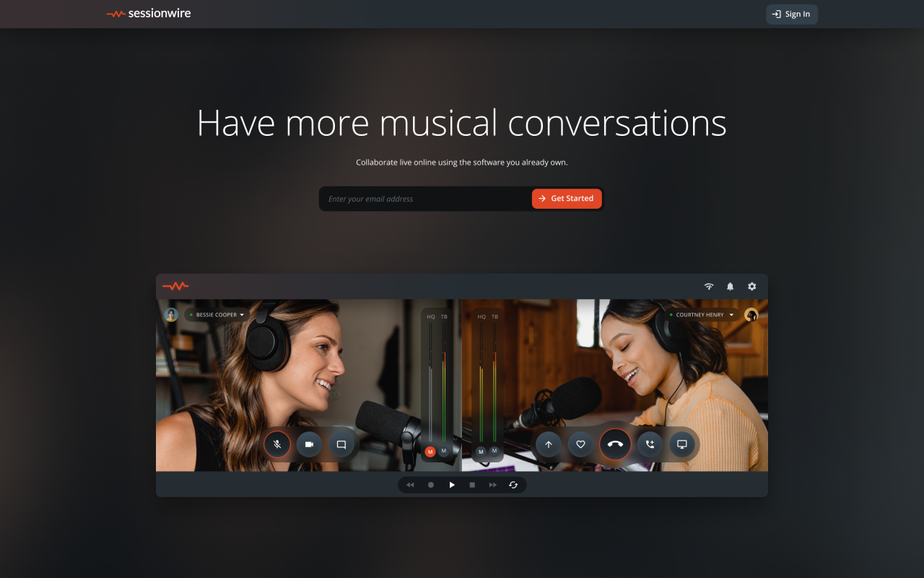Toggle the loop button in transport bar
Image resolution: width=924 pixels, height=578 pixels.
513,485
